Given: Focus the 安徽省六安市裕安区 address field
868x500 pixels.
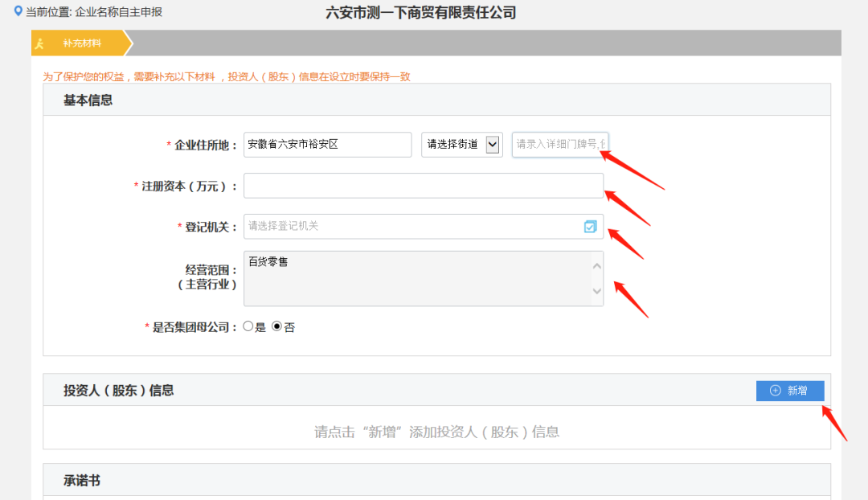Looking at the screenshot, I should pyautogui.click(x=327, y=145).
